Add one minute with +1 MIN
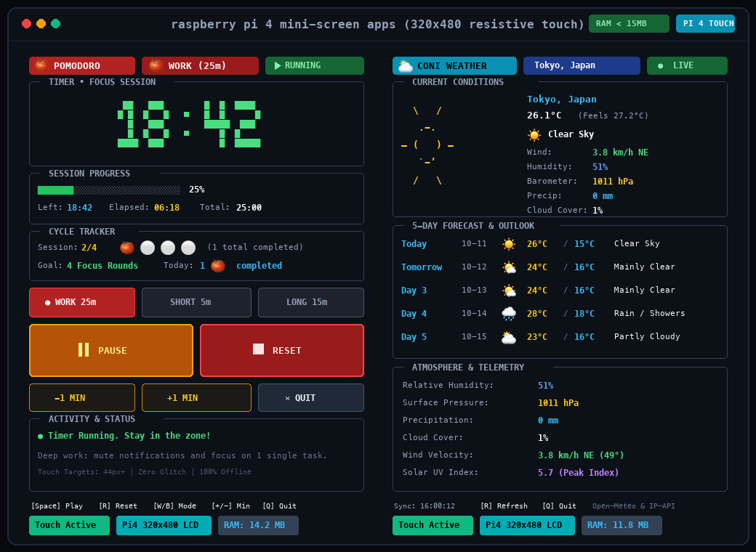756x552 pixels. click(x=196, y=398)
